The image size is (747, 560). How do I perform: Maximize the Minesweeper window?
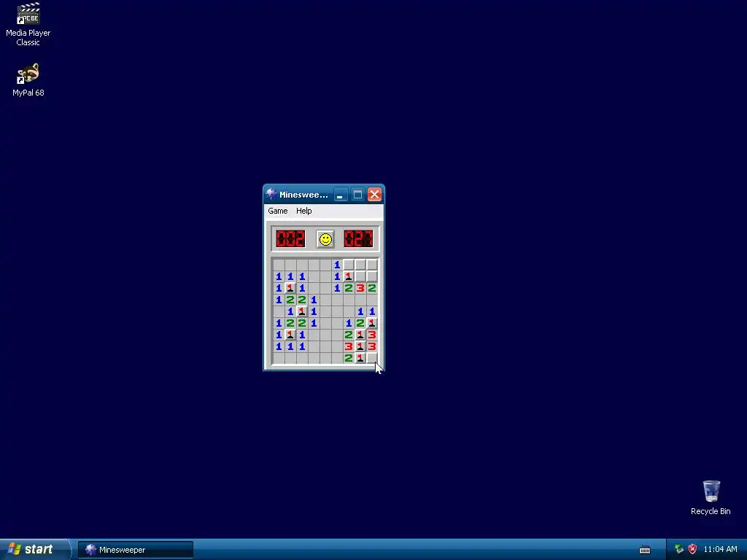[357, 194]
